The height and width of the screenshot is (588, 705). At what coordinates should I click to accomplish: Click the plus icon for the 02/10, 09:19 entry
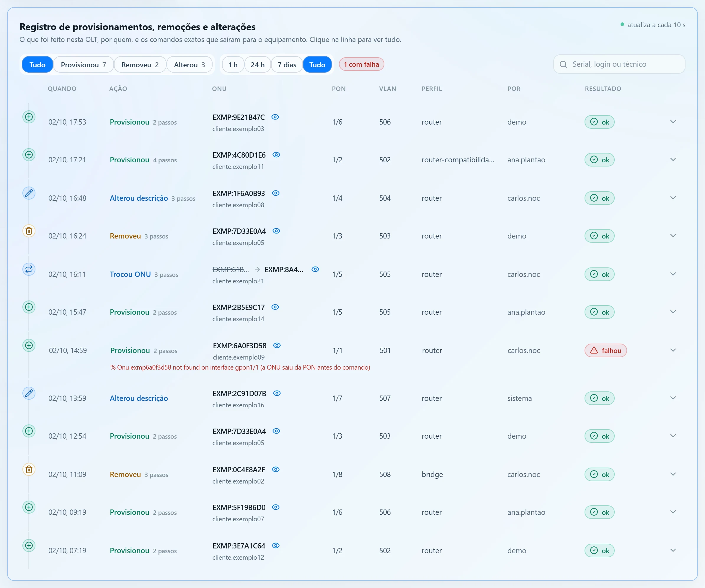point(29,507)
